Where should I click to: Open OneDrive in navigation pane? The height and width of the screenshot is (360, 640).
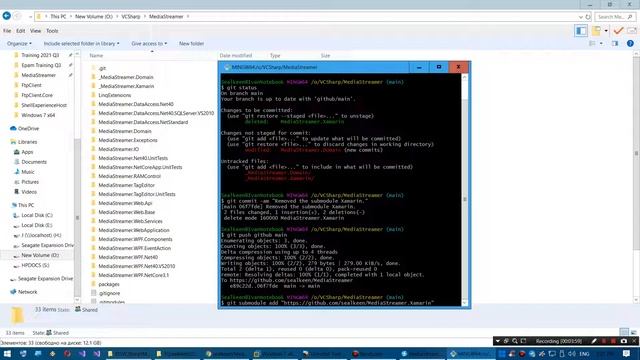click(x=28, y=129)
